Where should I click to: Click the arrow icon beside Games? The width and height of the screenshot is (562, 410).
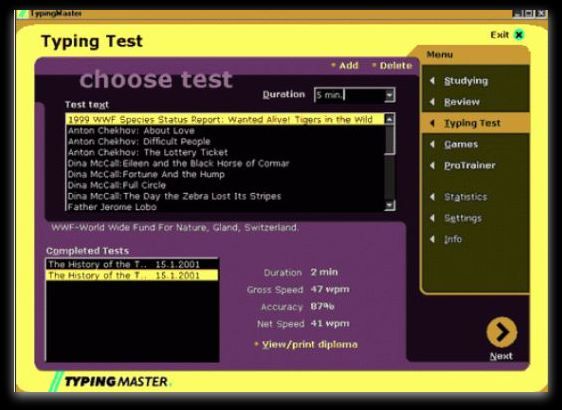(433, 144)
